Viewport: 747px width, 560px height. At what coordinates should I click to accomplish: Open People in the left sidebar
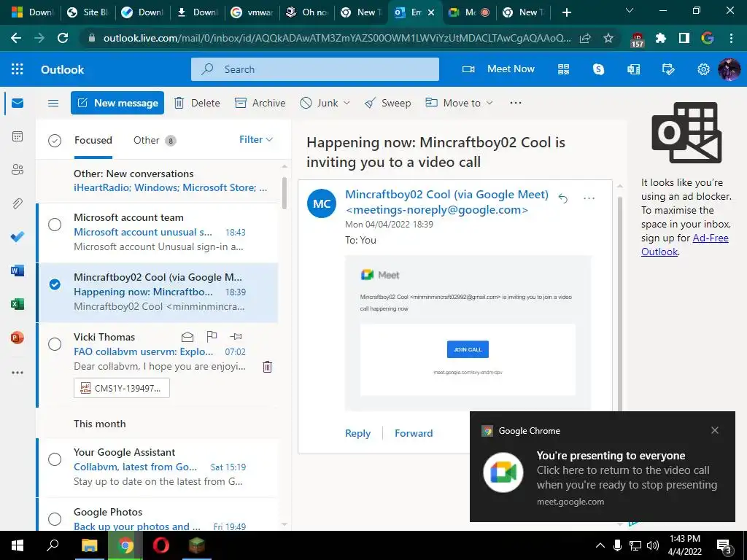click(x=18, y=170)
